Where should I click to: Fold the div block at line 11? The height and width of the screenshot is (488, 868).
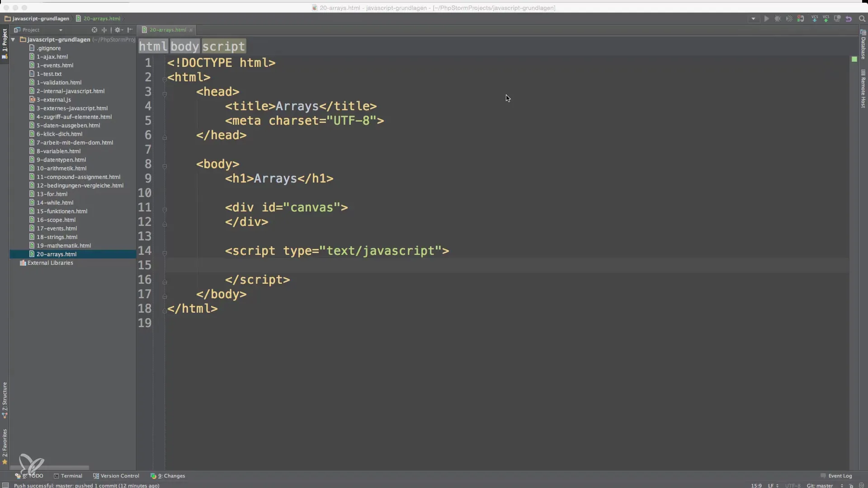point(165,209)
